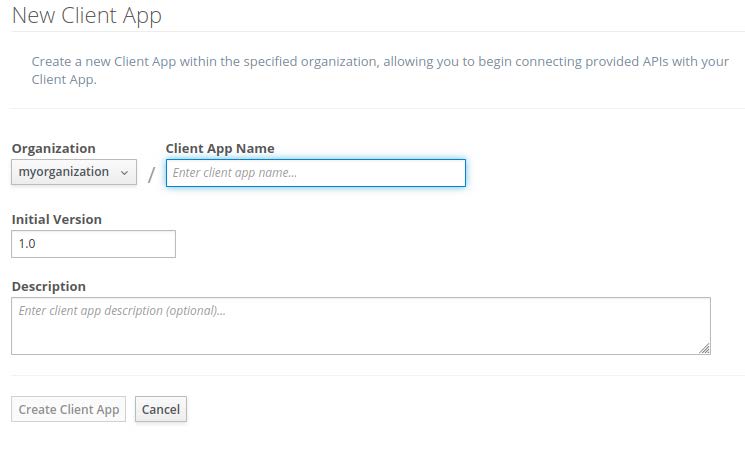Click the chevron arrow beside myorganization
The image size is (745, 468).
click(124, 172)
